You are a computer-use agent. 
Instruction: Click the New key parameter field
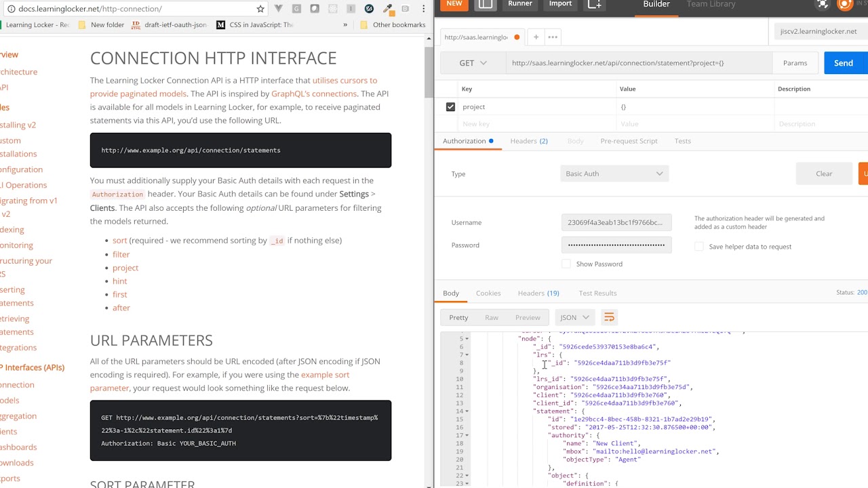[536, 124]
